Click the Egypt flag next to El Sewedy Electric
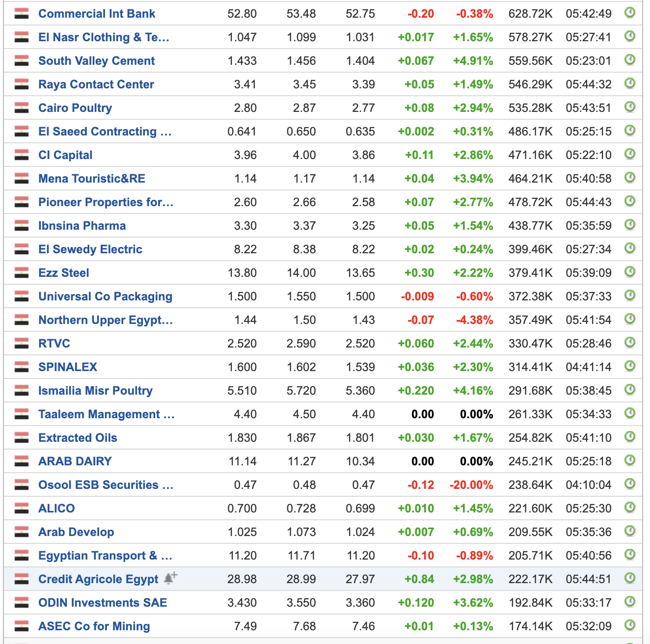This screenshot has height=644, width=650. [22, 249]
